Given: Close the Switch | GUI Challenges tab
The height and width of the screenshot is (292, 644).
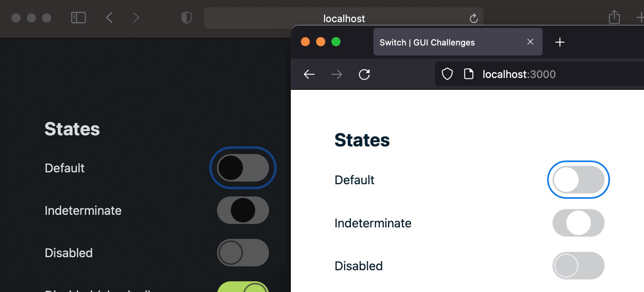Looking at the screenshot, I should (530, 42).
